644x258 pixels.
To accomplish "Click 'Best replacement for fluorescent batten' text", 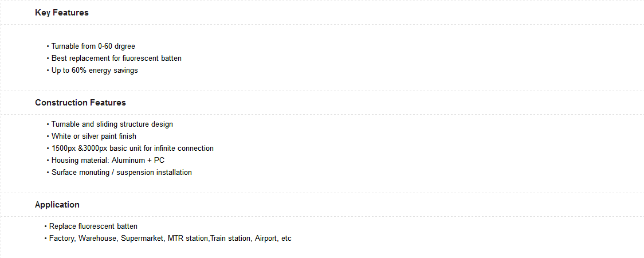I will pyautogui.click(x=116, y=58).
